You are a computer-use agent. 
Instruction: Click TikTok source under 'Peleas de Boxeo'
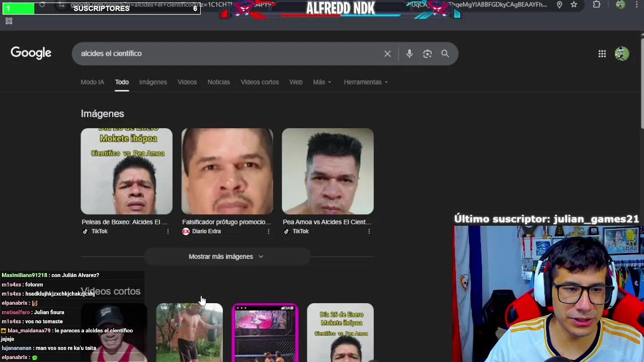95,231
